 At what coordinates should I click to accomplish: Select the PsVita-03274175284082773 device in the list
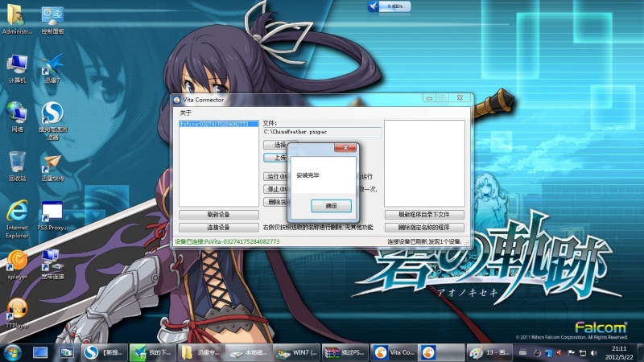[218, 124]
